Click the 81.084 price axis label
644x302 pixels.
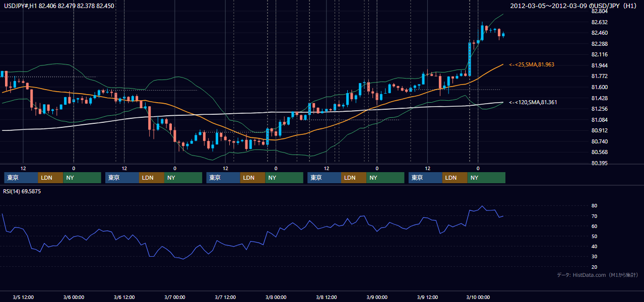(599, 120)
